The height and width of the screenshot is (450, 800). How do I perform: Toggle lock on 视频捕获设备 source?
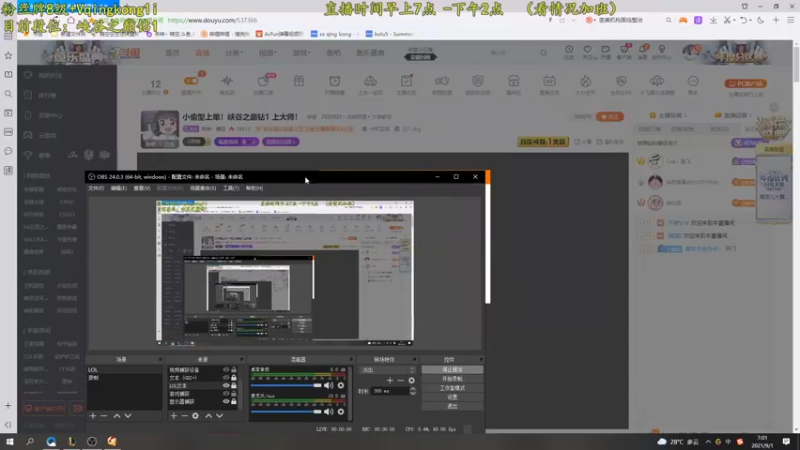click(234, 370)
